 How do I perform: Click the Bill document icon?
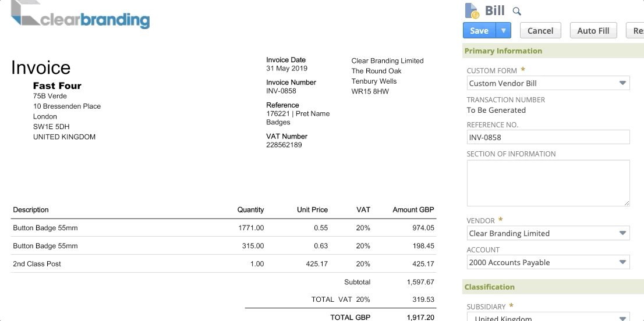(472, 10)
